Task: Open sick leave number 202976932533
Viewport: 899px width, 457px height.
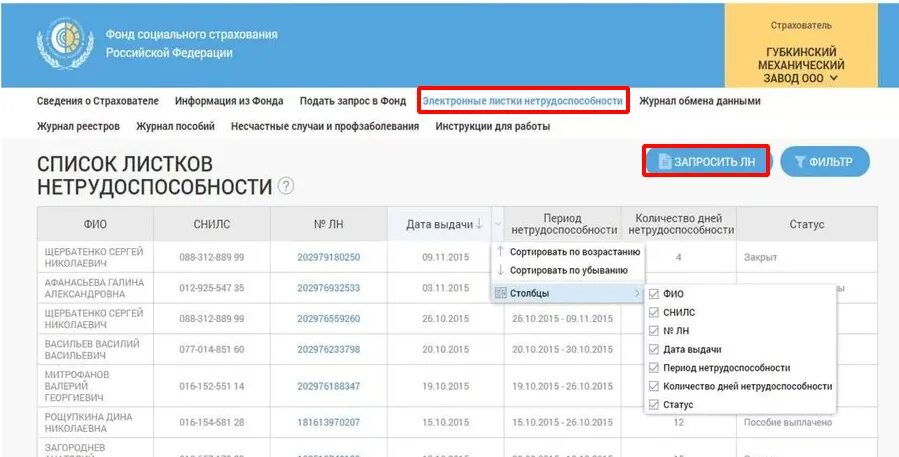Action: (x=329, y=288)
